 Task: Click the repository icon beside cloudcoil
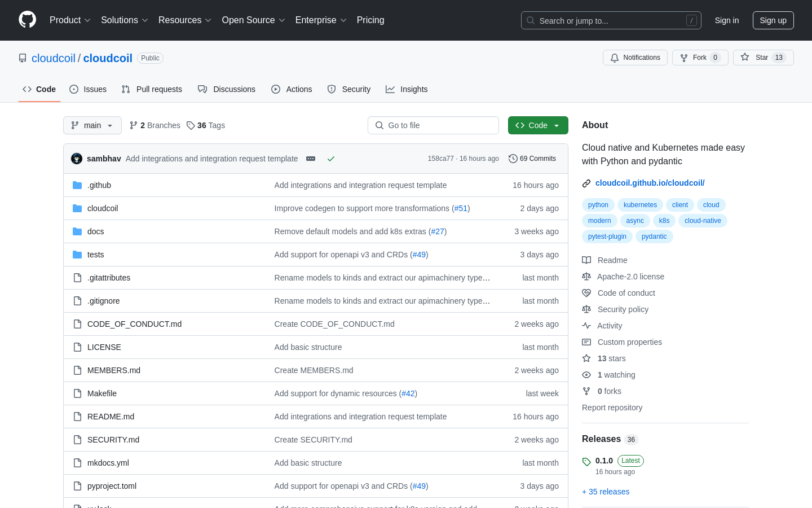(23, 58)
